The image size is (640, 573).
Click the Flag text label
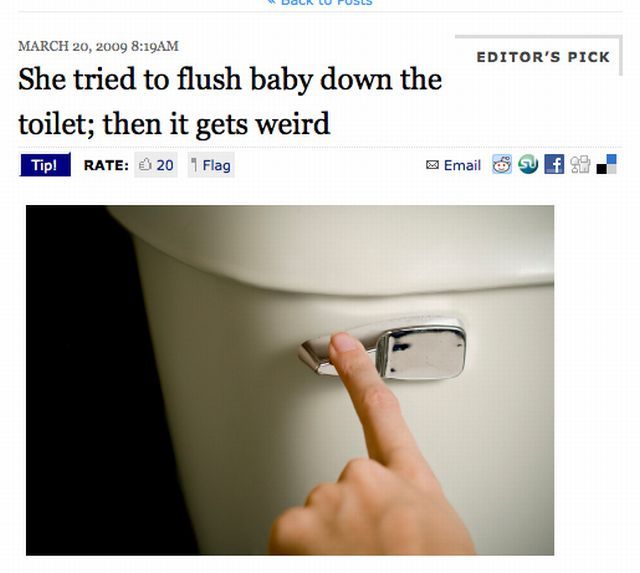[216, 165]
